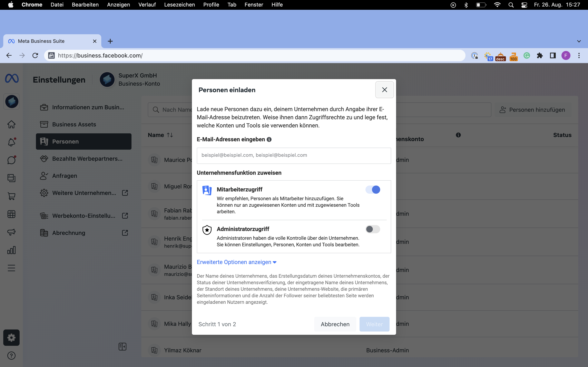Click the Abbrechen button
Viewport: 588px width, 367px height.
click(335, 324)
